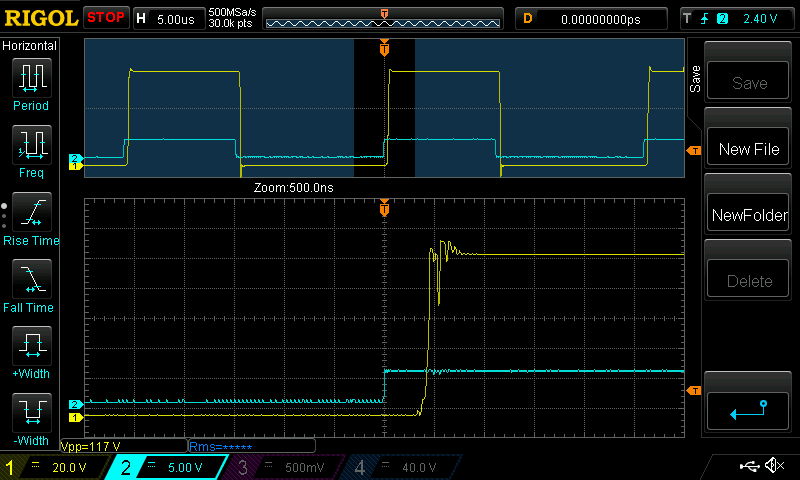Image resolution: width=800 pixels, height=480 pixels.
Task: Open the Horizontal menu header
Action: point(31,46)
